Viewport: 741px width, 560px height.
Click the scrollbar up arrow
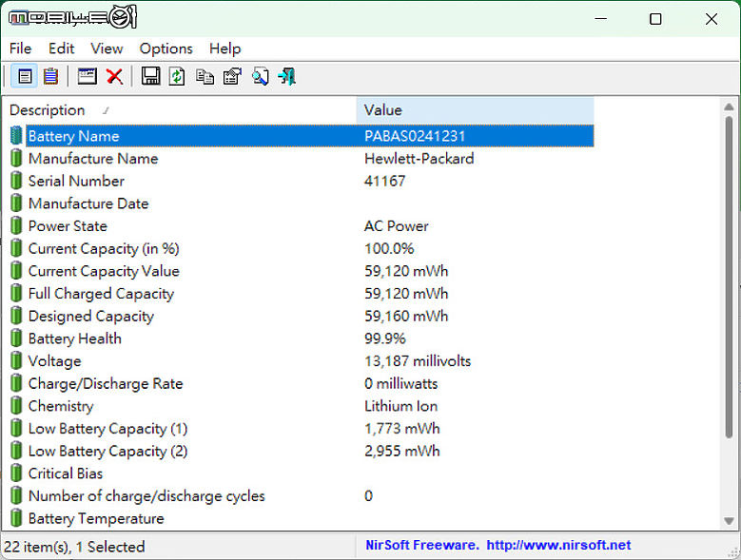pyautogui.click(x=730, y=107)
